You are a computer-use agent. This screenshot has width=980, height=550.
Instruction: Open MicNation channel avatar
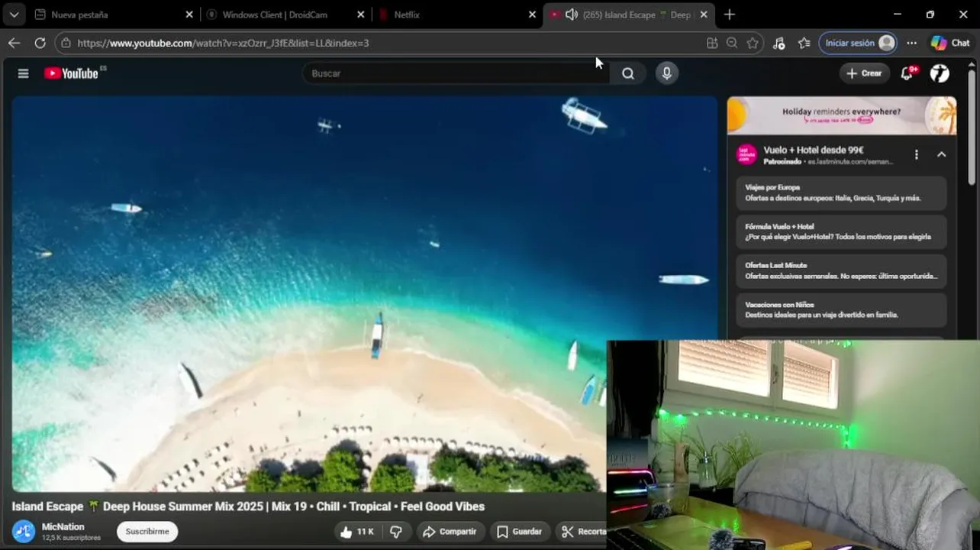(24, 532)
